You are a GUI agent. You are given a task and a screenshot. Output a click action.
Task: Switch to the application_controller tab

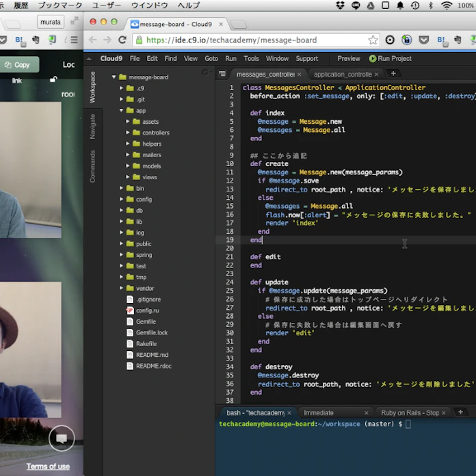[342, 74]
